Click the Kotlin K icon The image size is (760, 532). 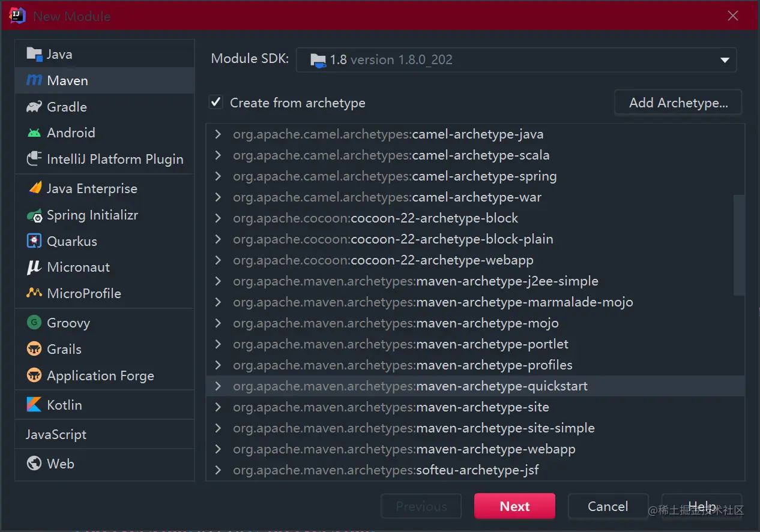(34, 405)
